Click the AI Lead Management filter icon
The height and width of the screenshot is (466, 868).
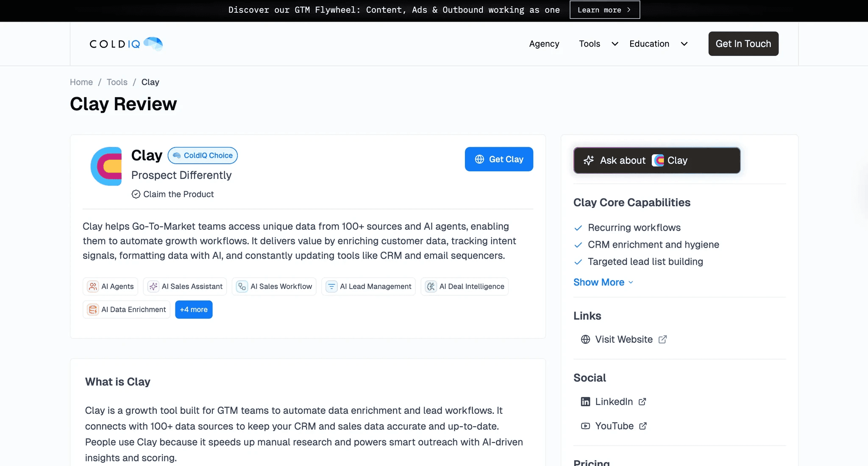click(331, 287)
